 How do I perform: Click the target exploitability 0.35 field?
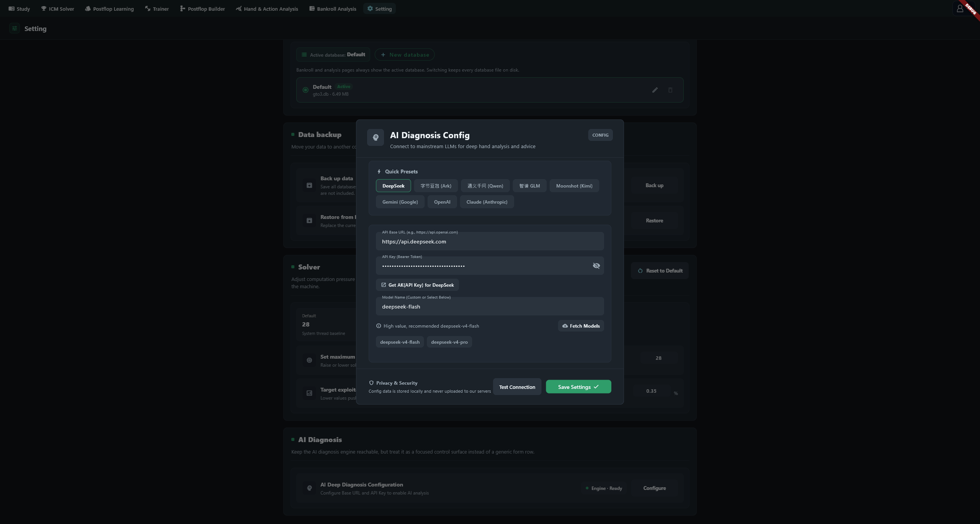point(651,391)
